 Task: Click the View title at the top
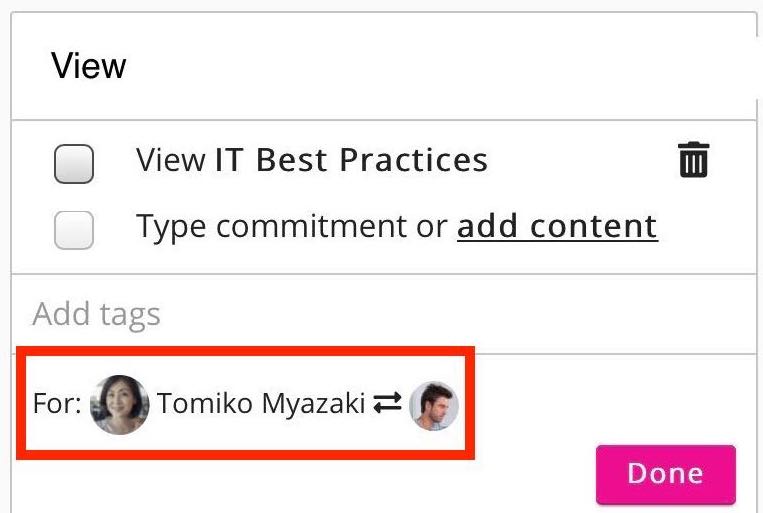[89, 66]
